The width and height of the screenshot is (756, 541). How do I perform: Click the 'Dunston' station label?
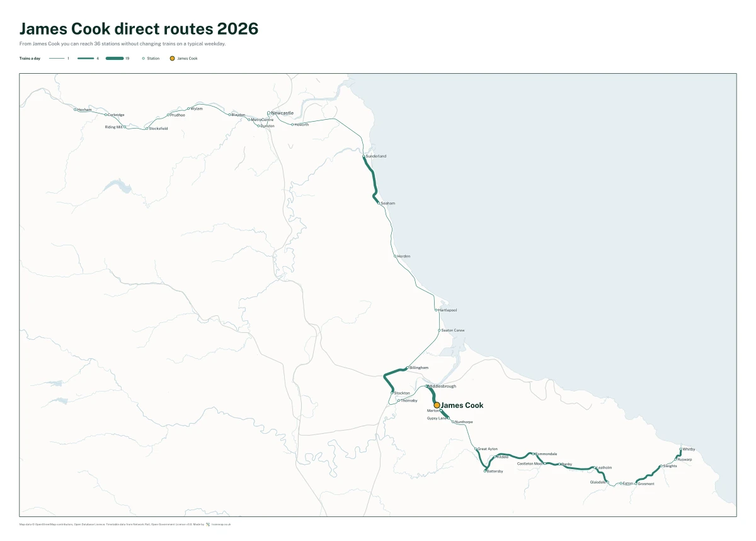point(268,126)
